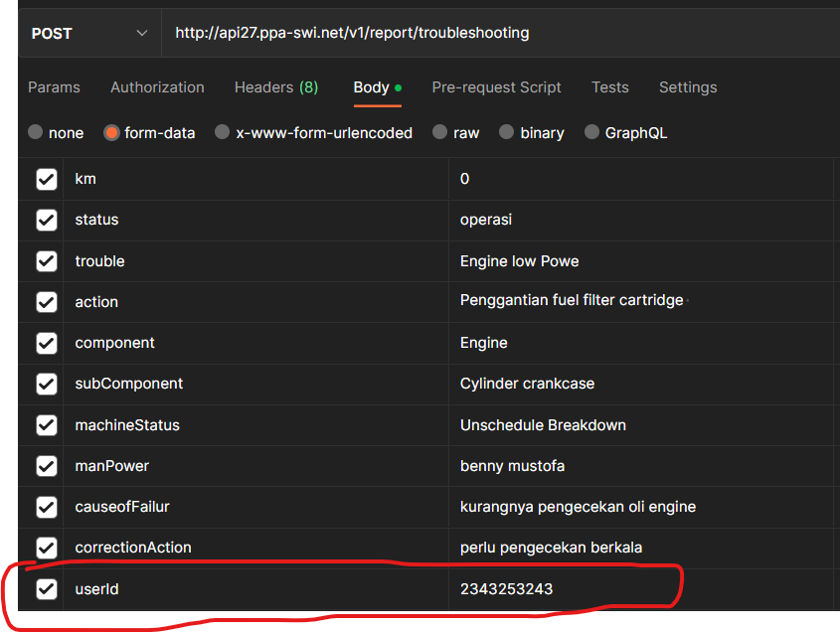Toggle the userId row checkbox

[47, 589]
